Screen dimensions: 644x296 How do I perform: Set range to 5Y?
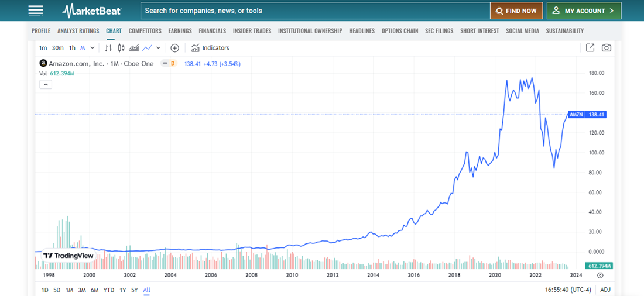(134, 290)
